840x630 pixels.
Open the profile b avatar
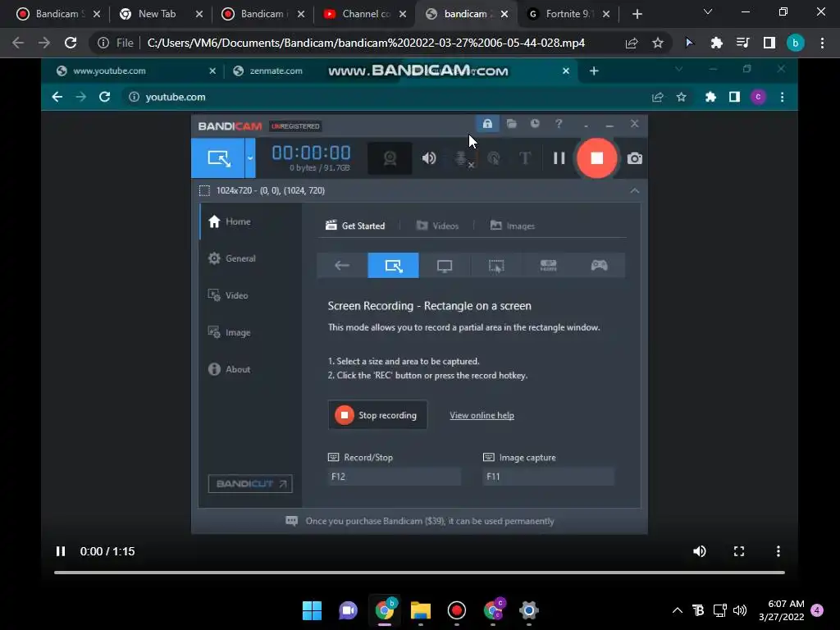tap(795, 43)
